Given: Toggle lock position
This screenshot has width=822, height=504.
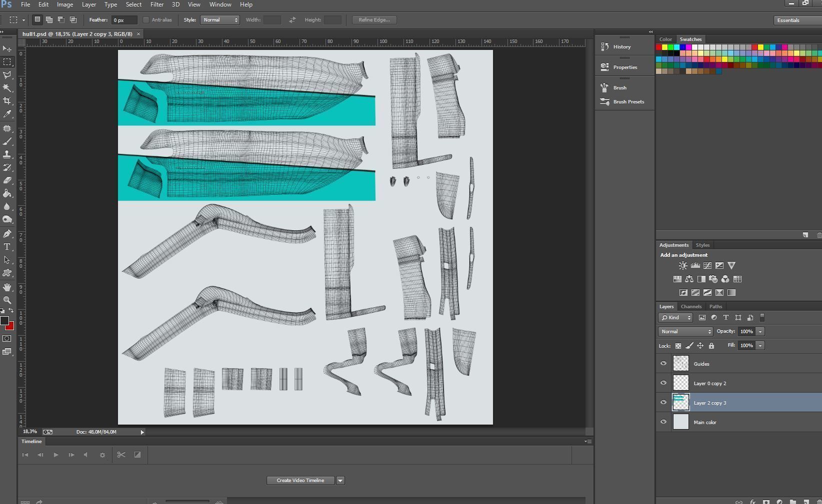Looking at the screenshot, I should point(700,346).
